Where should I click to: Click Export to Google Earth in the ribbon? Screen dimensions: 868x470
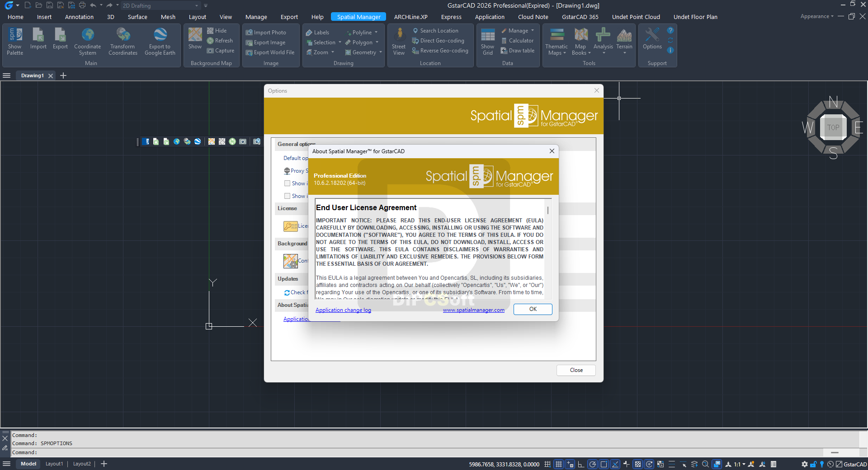[x=160, y=42]
